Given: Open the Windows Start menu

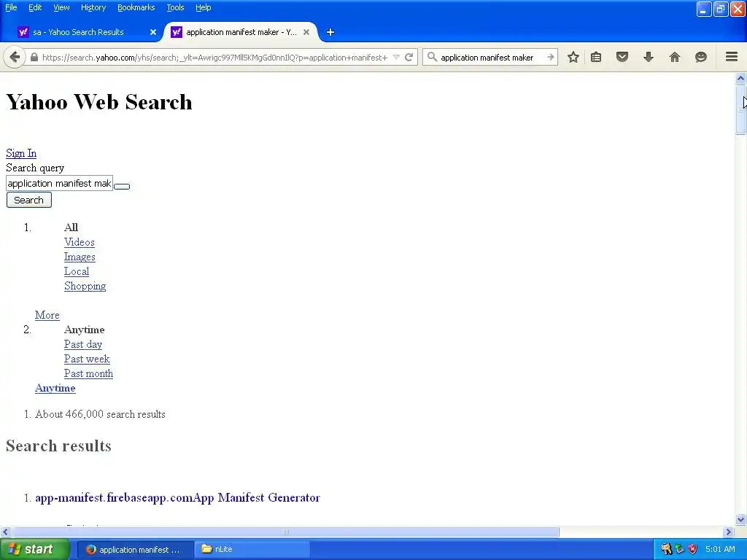Looking at the screenshot, I should (34, 549).
